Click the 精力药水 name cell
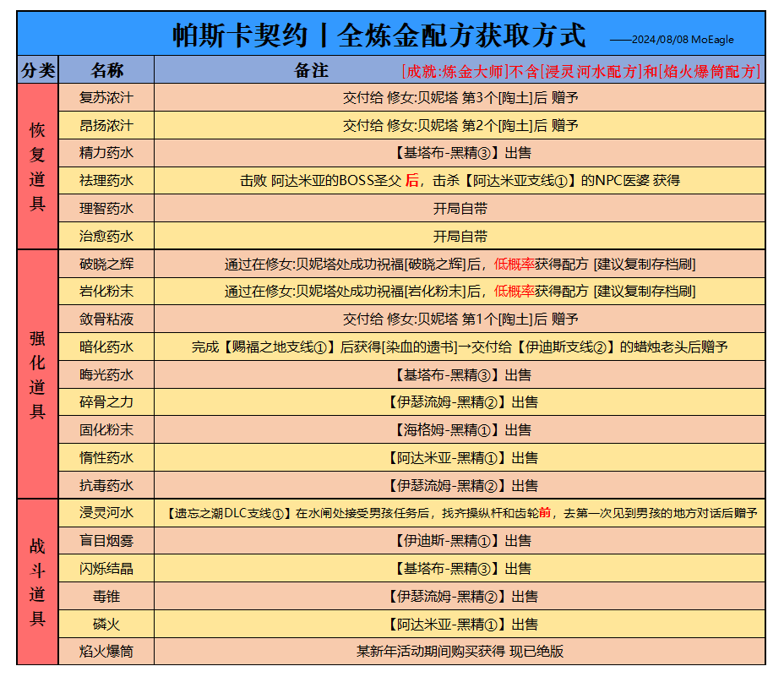This screenshot has height=677, width=784. 106,153
